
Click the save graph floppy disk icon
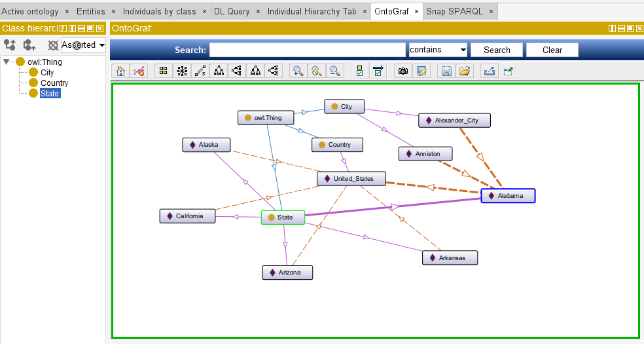(446, 71)
